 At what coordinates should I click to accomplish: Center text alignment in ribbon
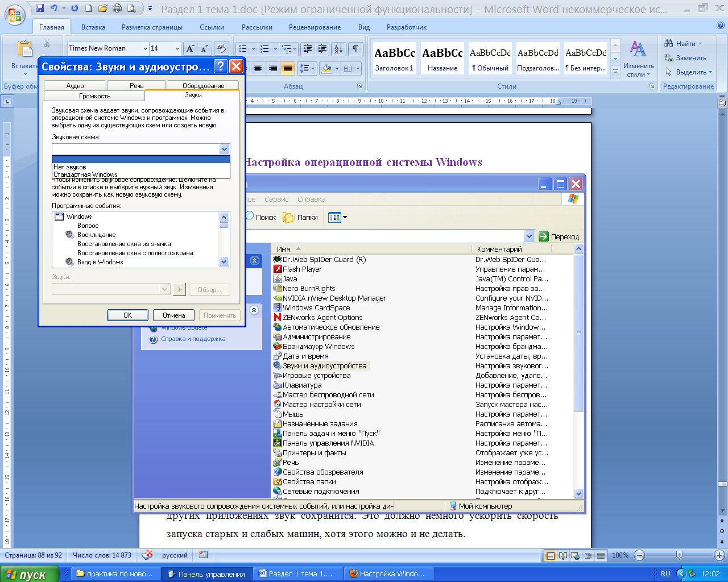258,68
